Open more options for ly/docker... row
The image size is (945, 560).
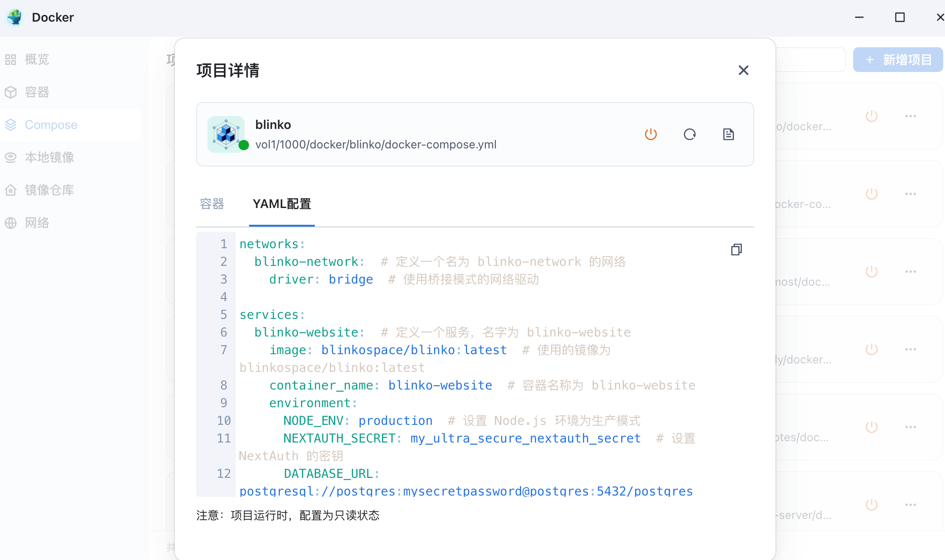pyautogui.click(x=911, y=349)
